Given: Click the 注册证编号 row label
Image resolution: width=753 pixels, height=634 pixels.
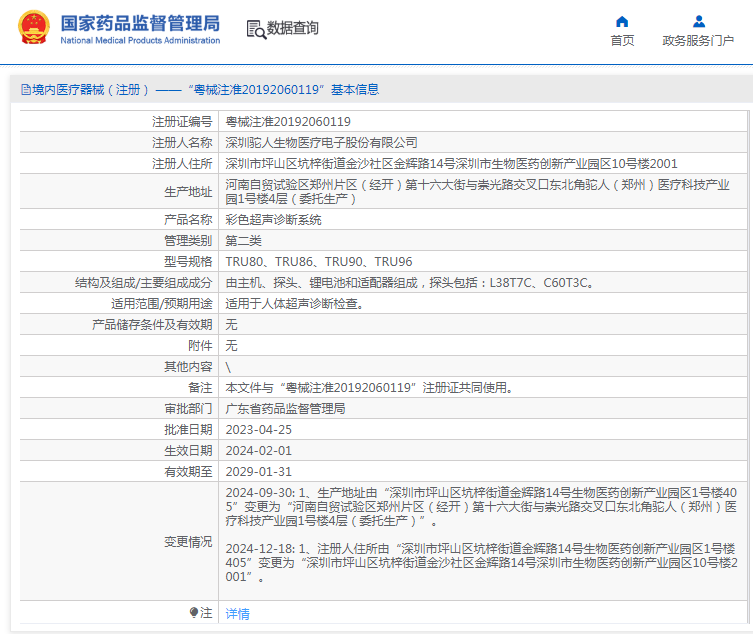Looking at the screenshot, I should coord(182,122).
